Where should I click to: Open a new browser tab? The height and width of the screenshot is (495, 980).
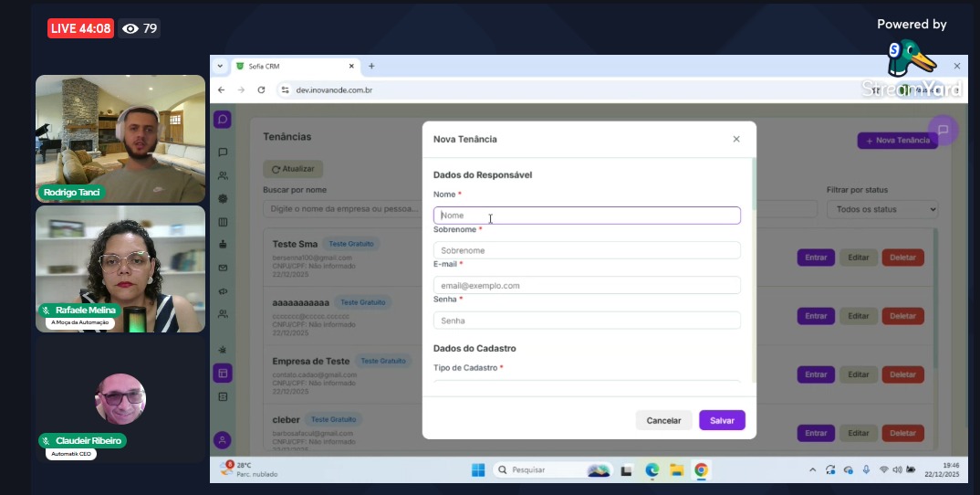(371, 66)
